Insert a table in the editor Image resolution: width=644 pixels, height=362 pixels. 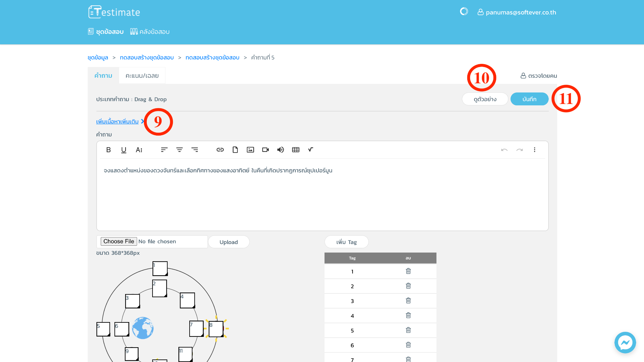coord(296,150)
